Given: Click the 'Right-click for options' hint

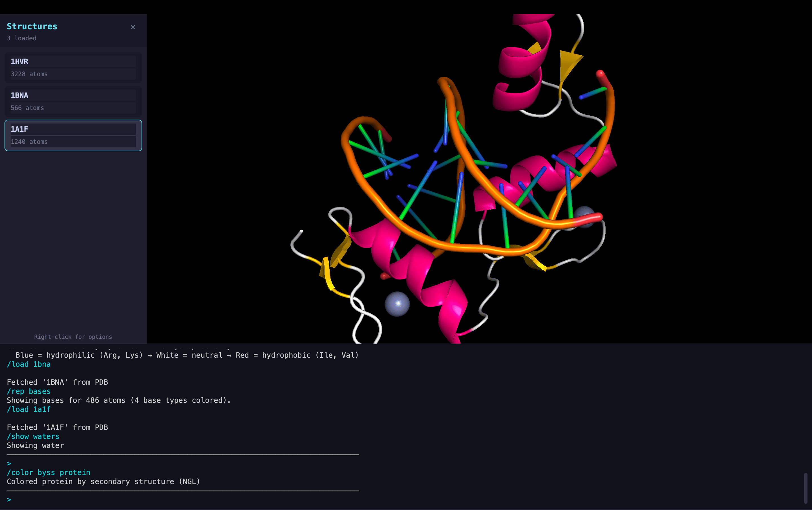Looking at the screenshot, I should coord(73,337).
